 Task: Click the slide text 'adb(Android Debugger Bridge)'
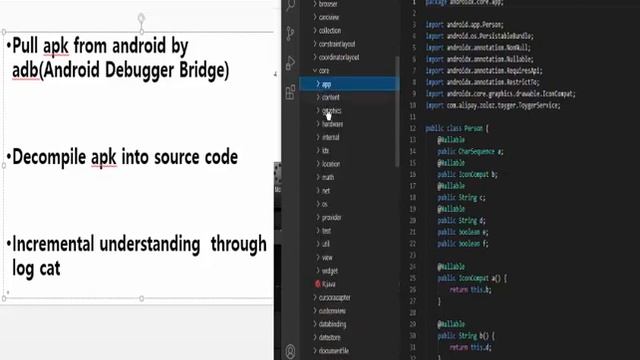121,70
